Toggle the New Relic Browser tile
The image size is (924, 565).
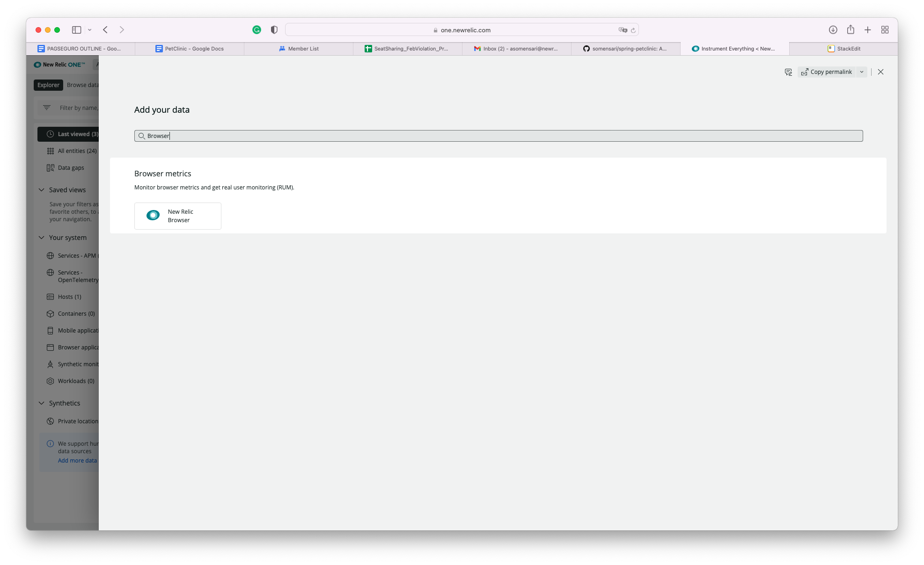pyautogui.click(x=177, y=215)
